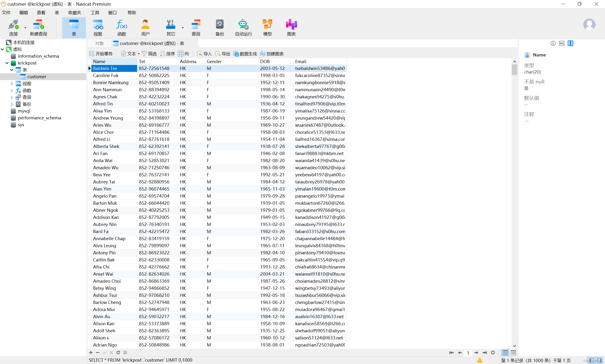Open the DDL panel icon
The width and height of the screenshot is (605, 364).
tap(562, 43)
